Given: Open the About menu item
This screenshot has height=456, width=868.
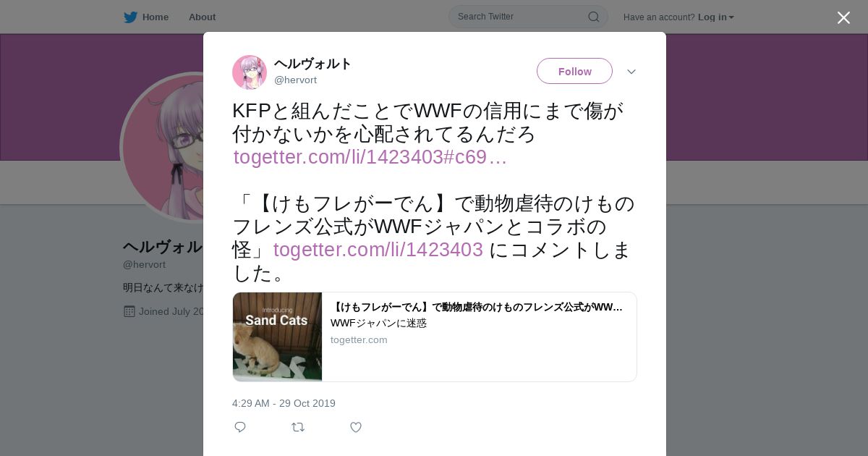Looking at the screenshot, I should click(x=202, y=17).
